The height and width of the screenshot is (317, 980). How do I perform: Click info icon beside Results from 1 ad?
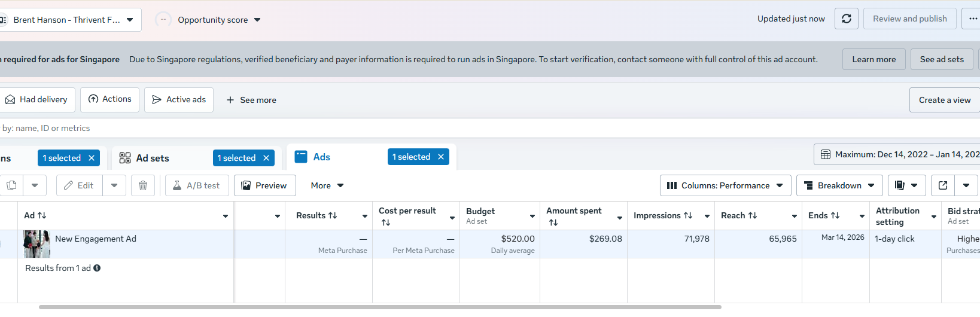97,268
